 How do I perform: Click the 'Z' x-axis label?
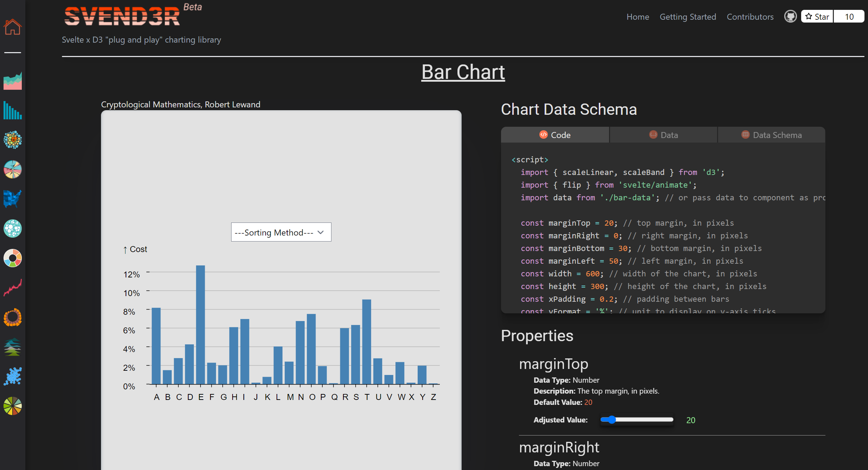433,397
